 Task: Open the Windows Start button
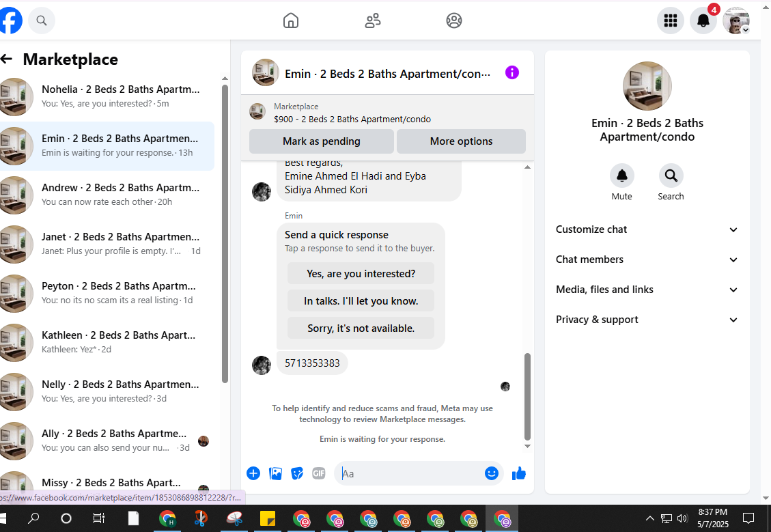pos(3,518)
